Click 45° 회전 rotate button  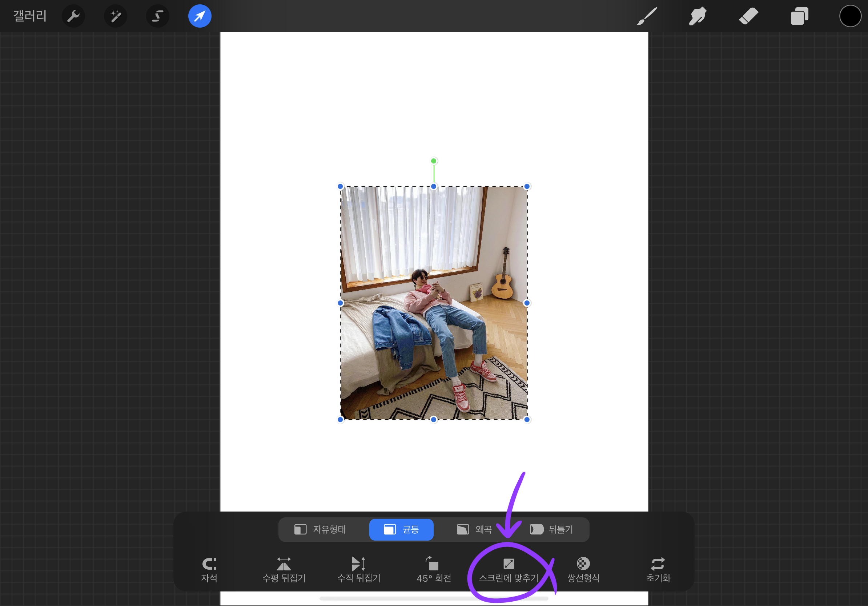pos(434,570)
